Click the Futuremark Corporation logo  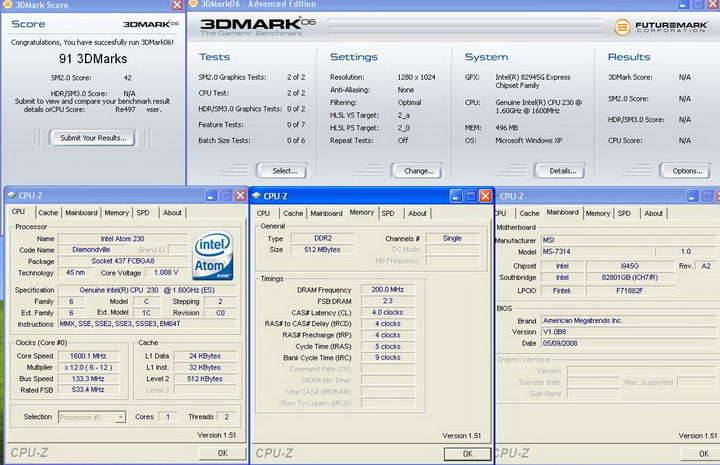point(661,27)
